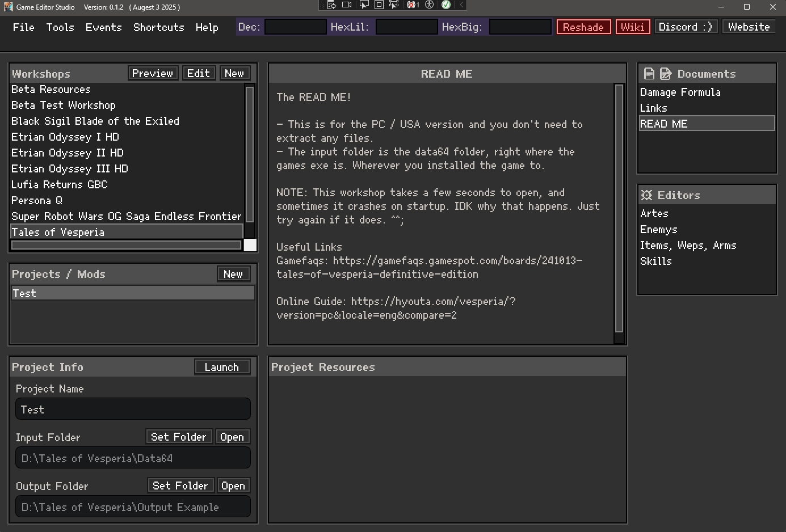This screenshot has height=532, width=786.
Task: Click the gear icon beside Editors
Action: pos(646,195)
